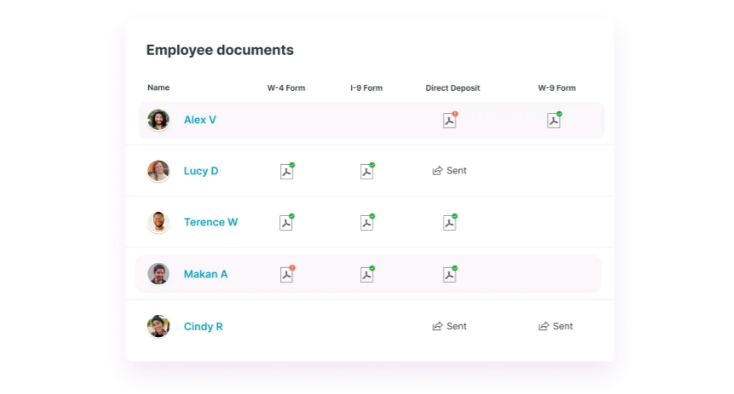Click Cindy R's avatar photo
The height and width of the screenshot is (394, 734).
coord(158,326)
